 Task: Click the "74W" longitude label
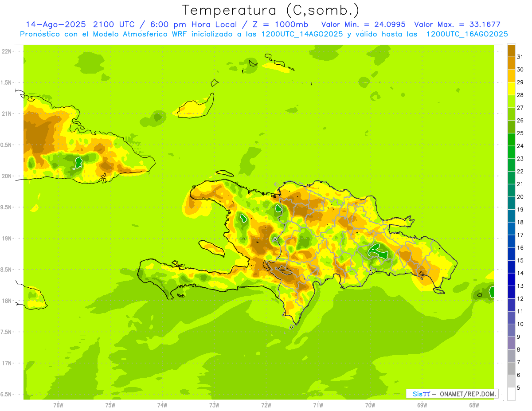[x=162, y=405]
